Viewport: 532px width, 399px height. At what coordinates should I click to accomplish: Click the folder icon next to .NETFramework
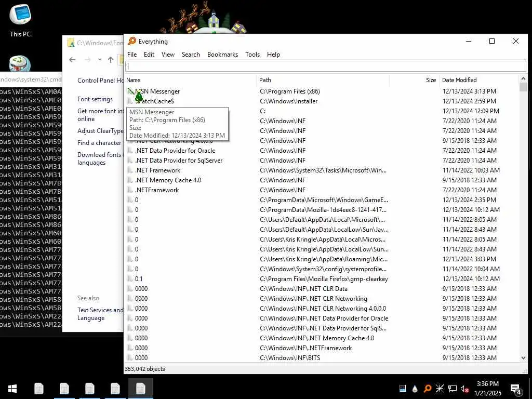130,190
